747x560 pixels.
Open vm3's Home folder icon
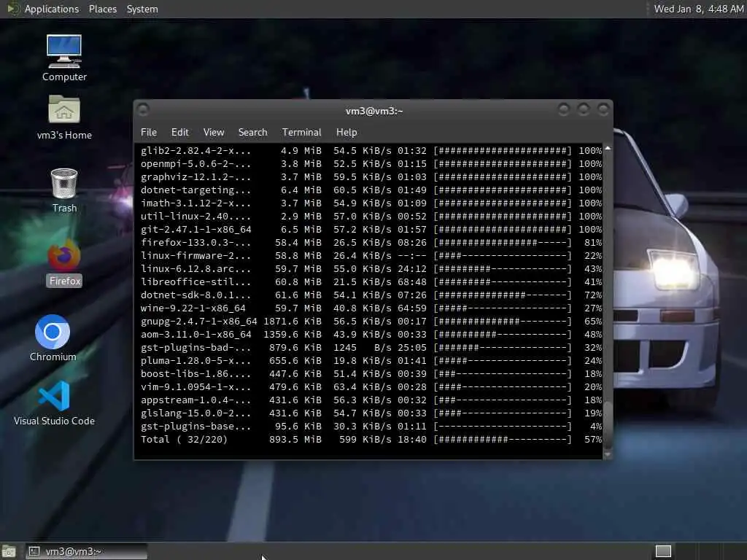point(64,117)
